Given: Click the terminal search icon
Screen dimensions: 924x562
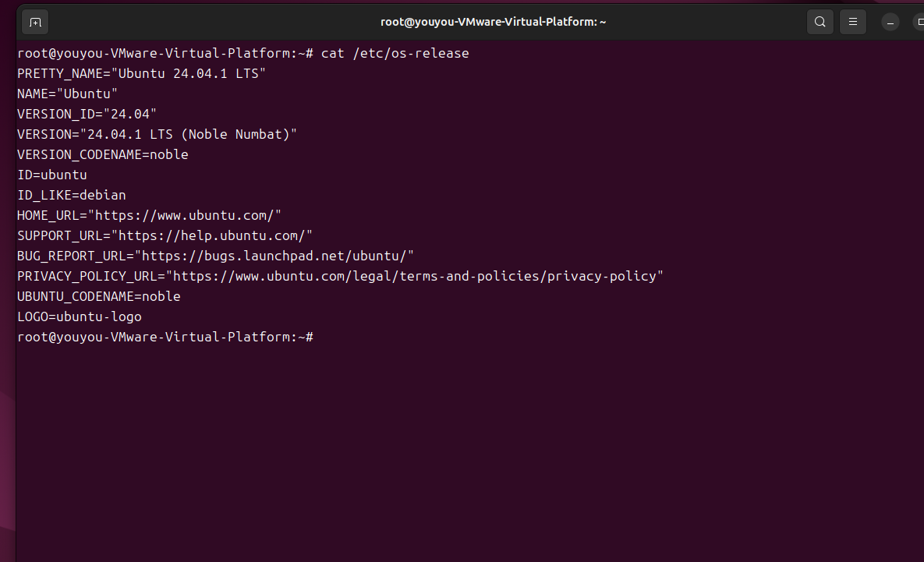Looking at the screenshot, I should point(820,22).
